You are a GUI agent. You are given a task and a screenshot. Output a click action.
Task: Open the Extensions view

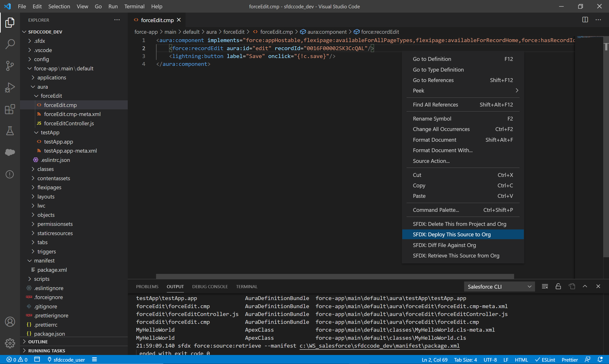pos(10,109)
